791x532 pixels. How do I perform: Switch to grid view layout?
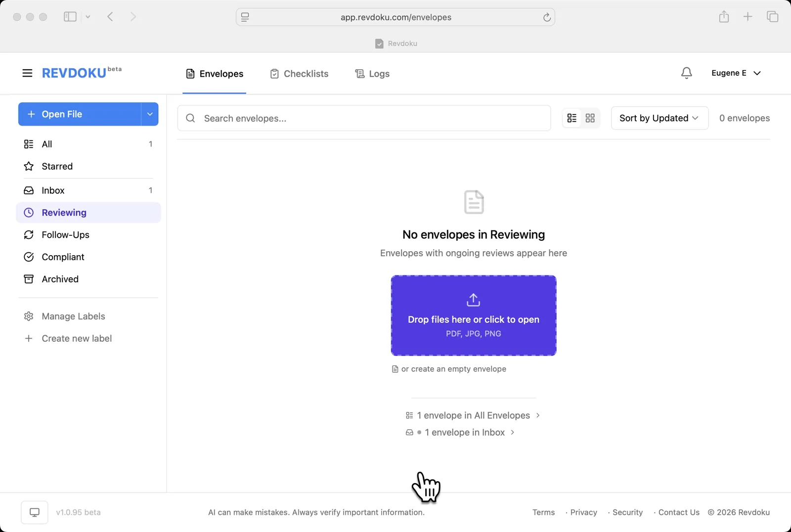point(590,118)
